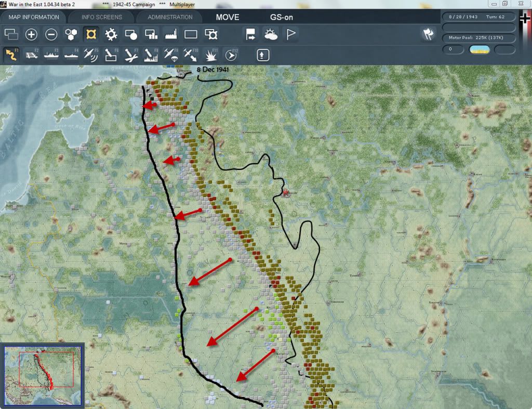The image size is (532, 409).
Task: Toggle the highlighted yellow unit counter icon
Action: point(91,34)
